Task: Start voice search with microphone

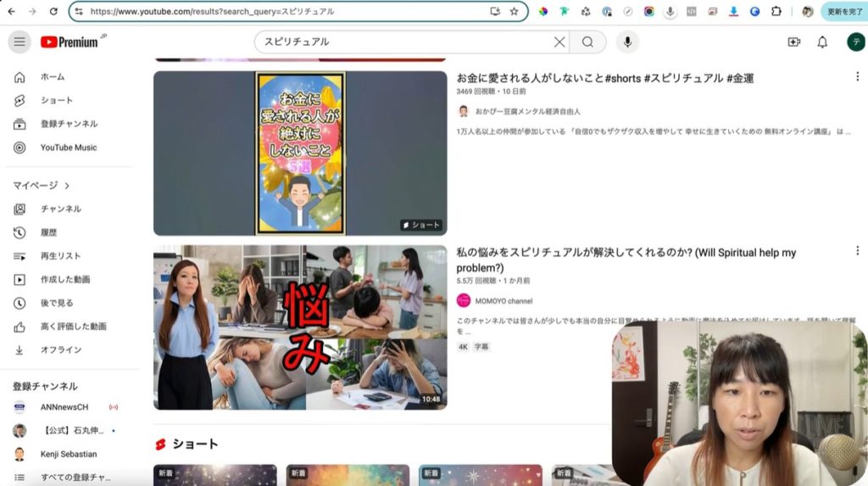Action: [x=627, y=42]
